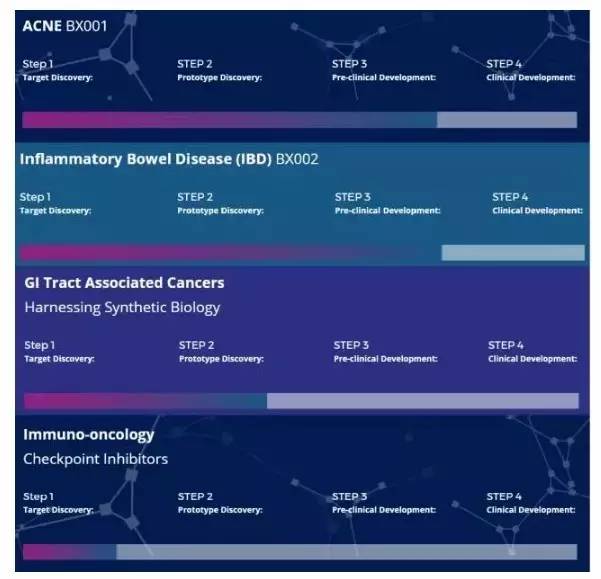The width and height of the screenshot is (601, 579).
Task: Click the GI Tract Cancers progress bar
Action: (x=301, y=401)
